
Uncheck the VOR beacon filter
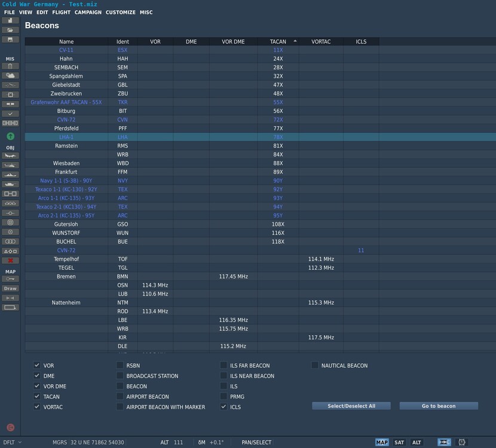[37, 365]
